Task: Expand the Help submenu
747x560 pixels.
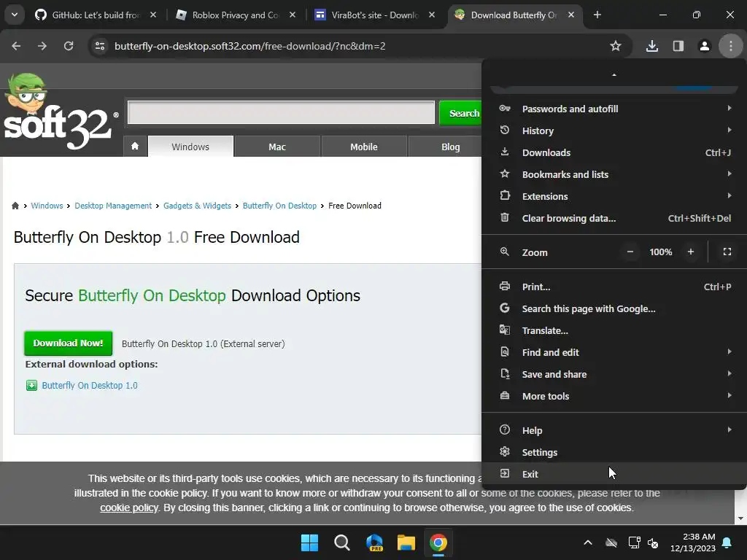Action: (x=614, y=430)
